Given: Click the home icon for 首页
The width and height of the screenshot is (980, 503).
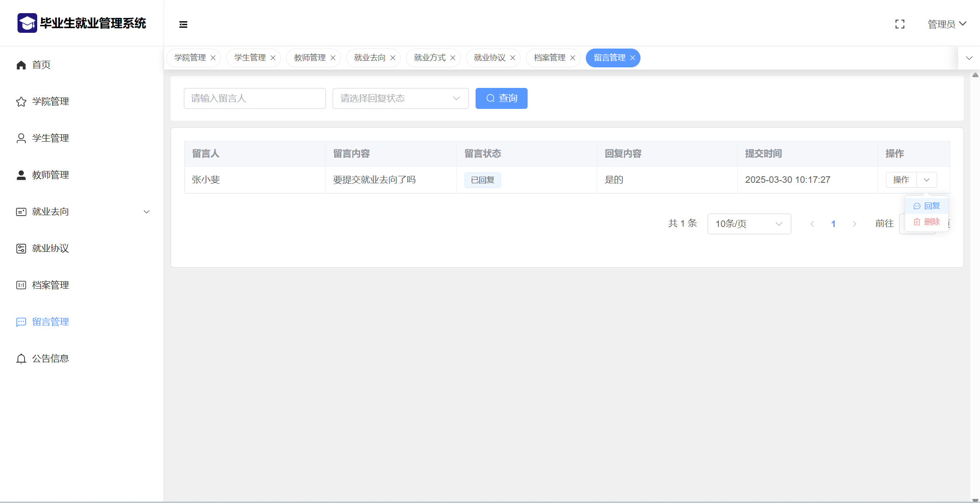Looking at the screenshot, I should 21,65.
